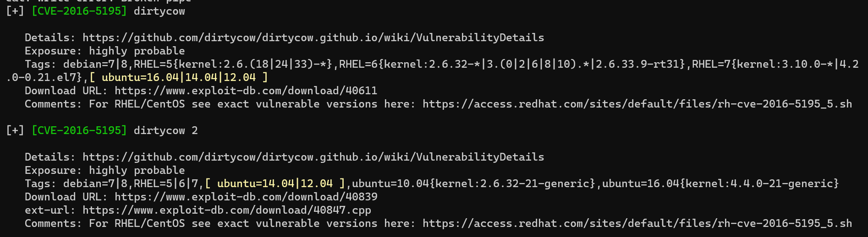Click the RHEL=5|6|7 tag in dirtycow 2
Screen dimensions: 868x237
point(166,183)
